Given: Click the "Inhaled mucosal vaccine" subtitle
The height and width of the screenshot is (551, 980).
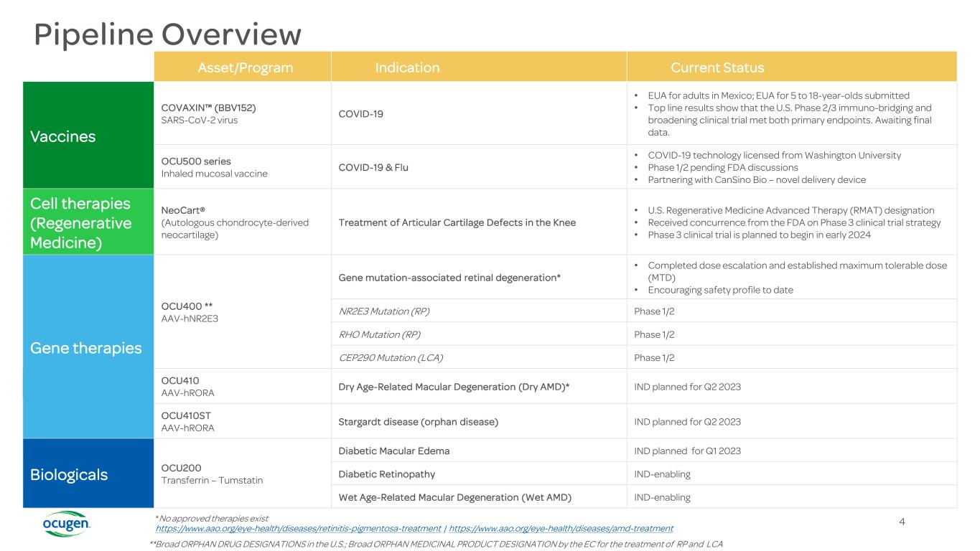Looking at the screenshot, I should point(215,174).
